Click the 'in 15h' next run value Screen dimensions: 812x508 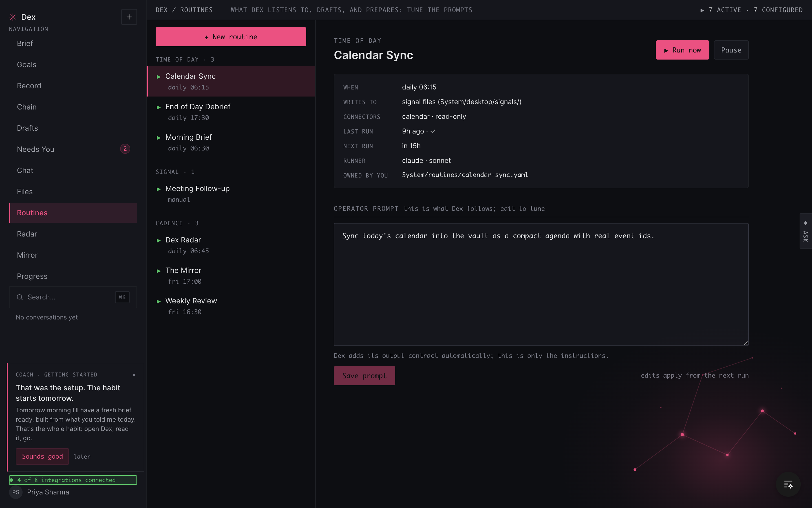411,146
